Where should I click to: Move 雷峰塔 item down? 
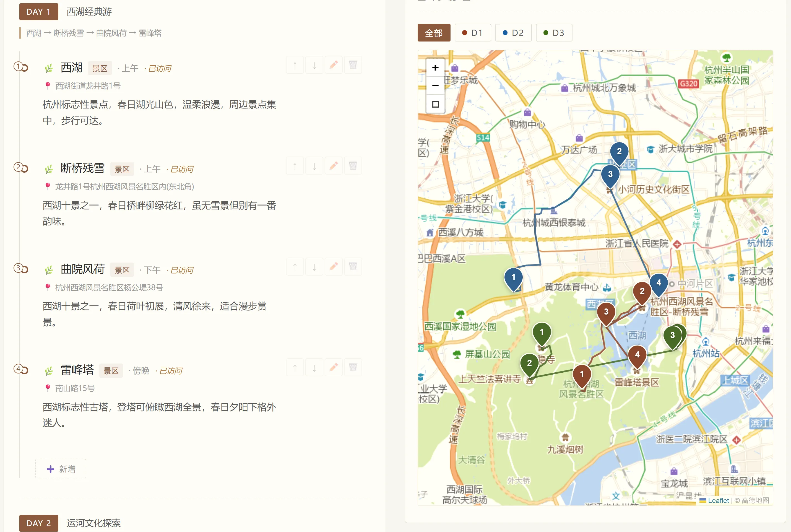[x=314, y=367]
